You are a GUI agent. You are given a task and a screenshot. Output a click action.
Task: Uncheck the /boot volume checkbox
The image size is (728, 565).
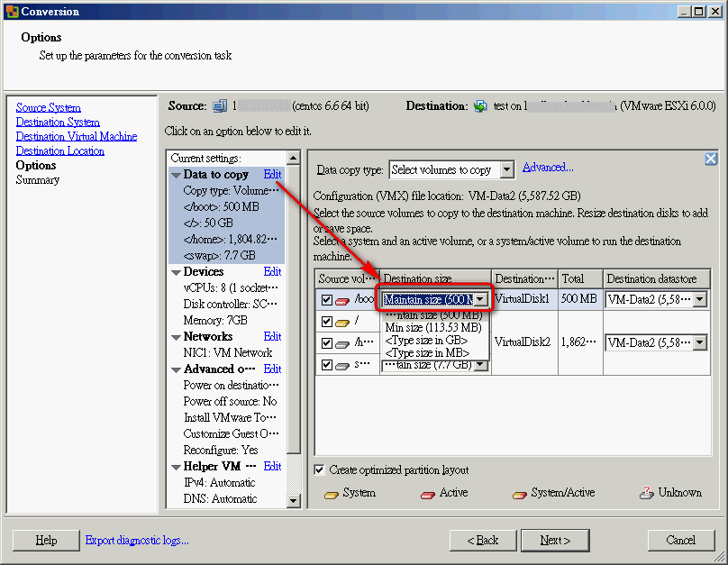click(327, 300)
